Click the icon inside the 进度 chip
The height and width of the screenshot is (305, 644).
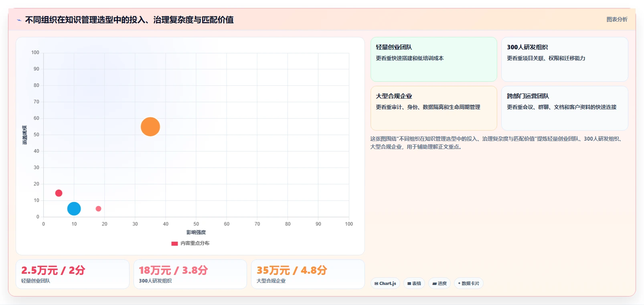pos(434,283)
